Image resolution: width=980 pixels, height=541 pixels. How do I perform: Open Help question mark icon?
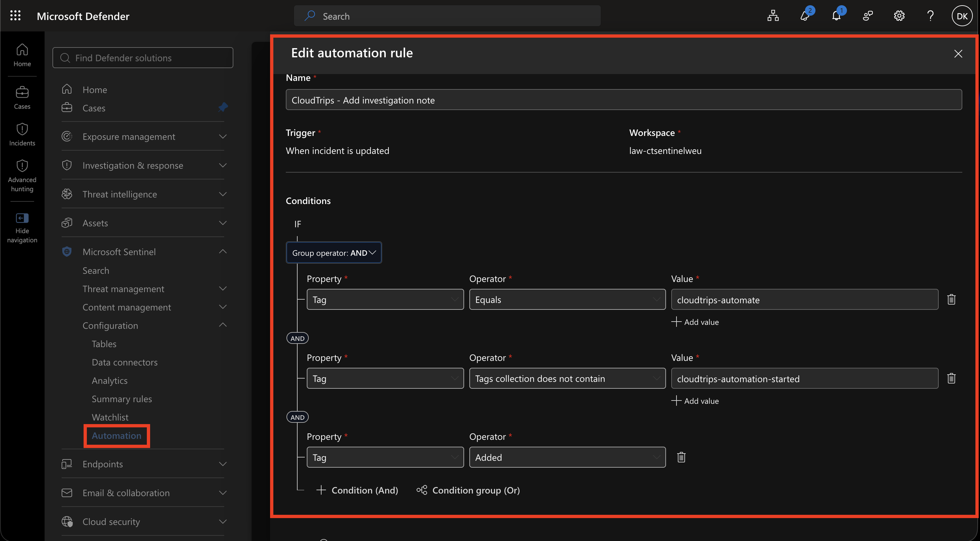[x=930, y=16]
